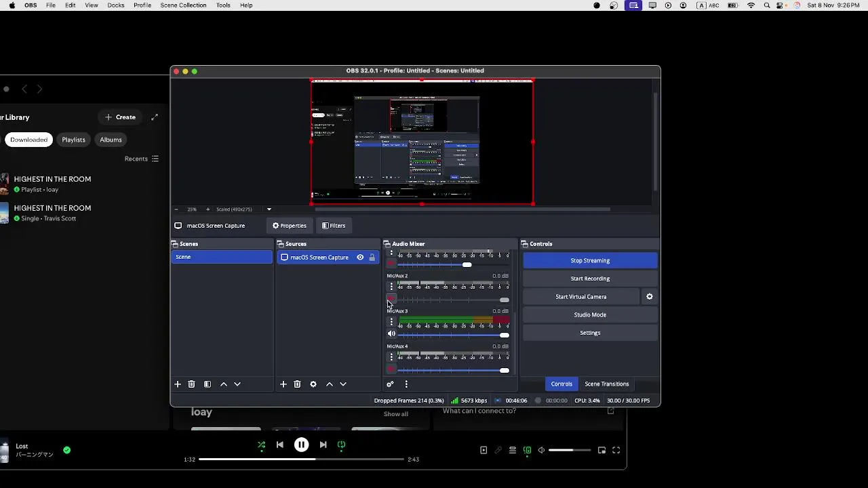Add a new scene with plus icon
868x488 pixels.
coord(178,384)
